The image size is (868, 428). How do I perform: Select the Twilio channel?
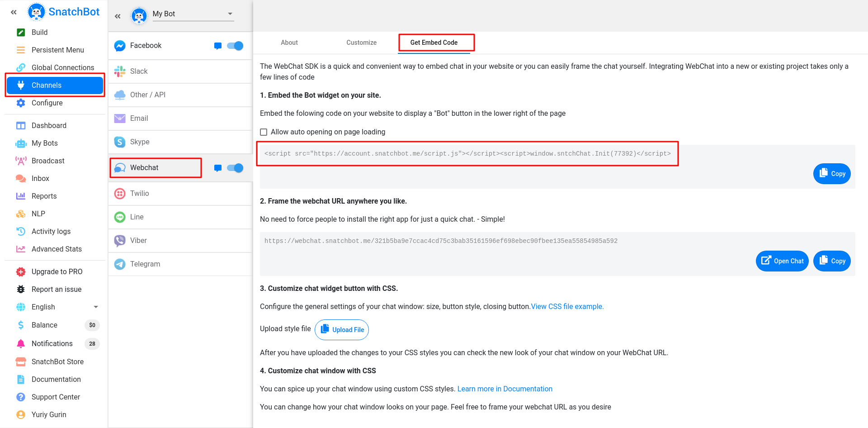180,194
